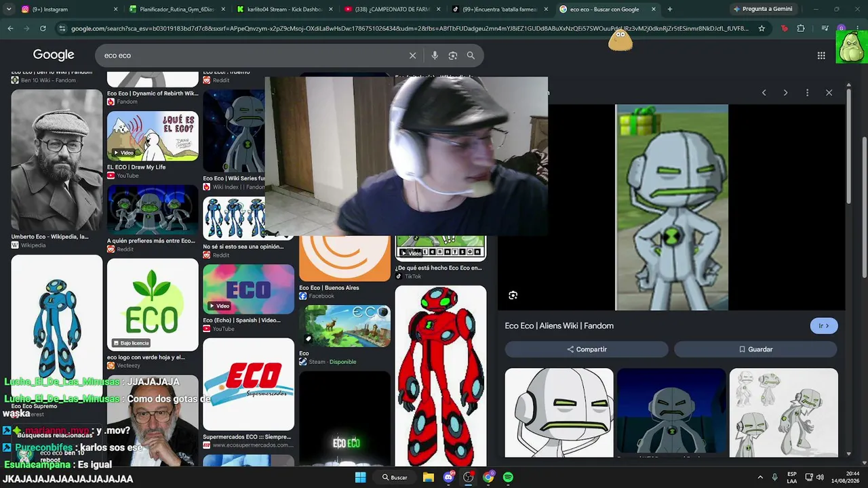This screenshot has width=868, height=488.
Task: Switch to CAMPEONATO DE FARMEO YouTube tab
Action: (x=393, y=9)
